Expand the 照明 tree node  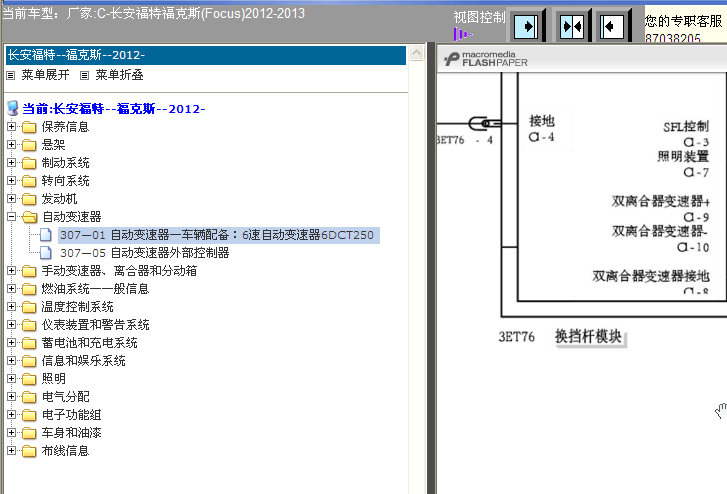click(12, 379)
